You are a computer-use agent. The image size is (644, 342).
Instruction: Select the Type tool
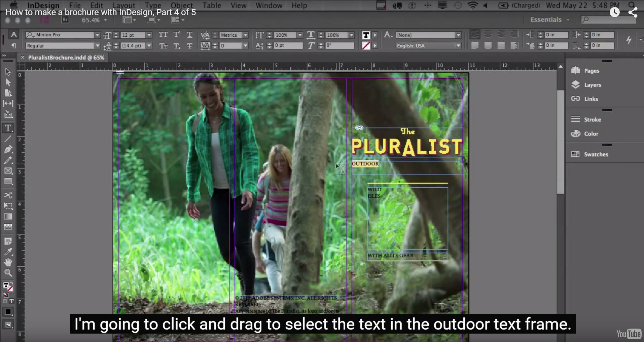point(8,128)
